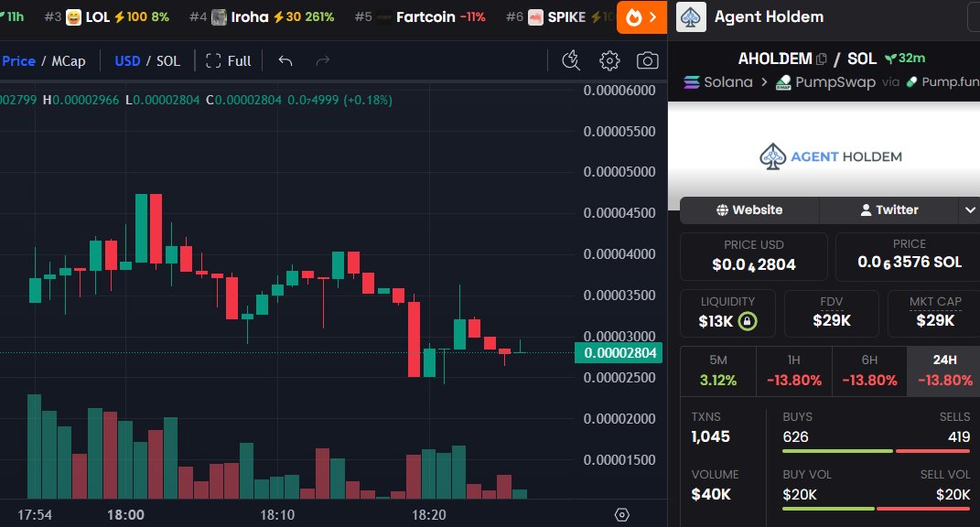The height and width of the screenshot is (527, 980).
Task: Select the 6H stats tab
Action: (869, 371)
